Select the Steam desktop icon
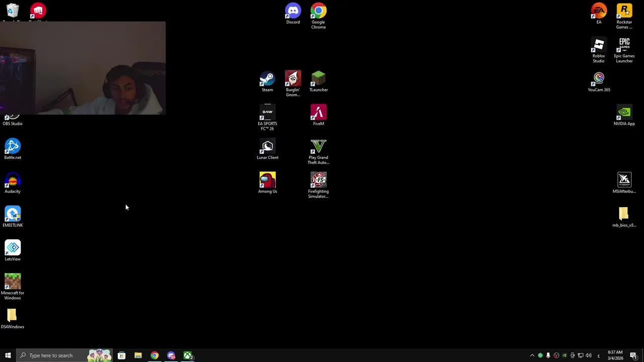The width and height of the screenshot is (644, 362). [x=267, y=81]
